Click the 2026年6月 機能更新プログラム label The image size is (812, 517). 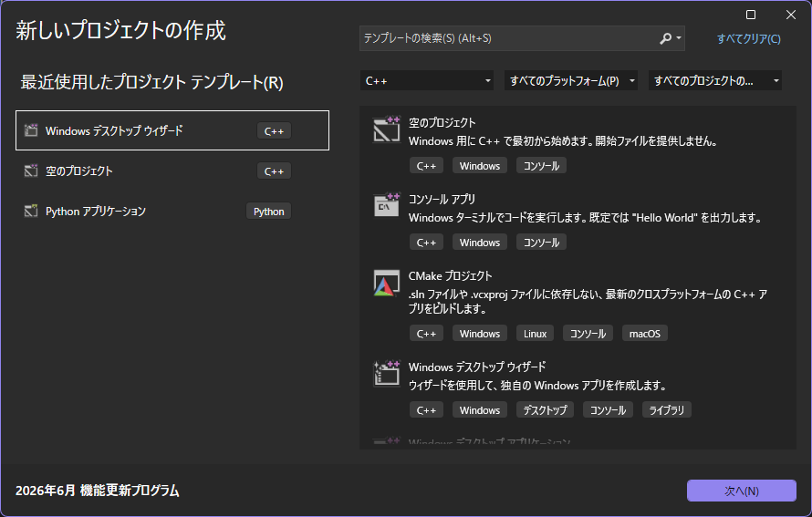pyautogui.click(x=98, y=490)
